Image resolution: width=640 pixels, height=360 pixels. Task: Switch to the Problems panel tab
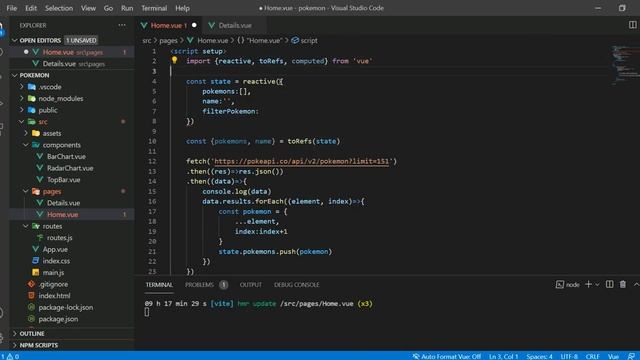200,285
